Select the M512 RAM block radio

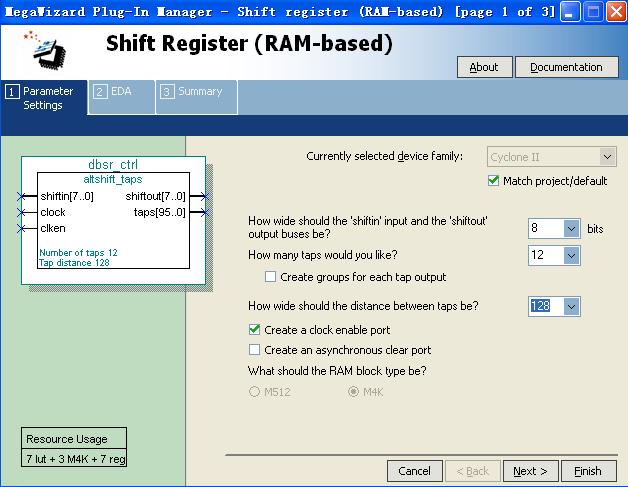pos(254,391)
